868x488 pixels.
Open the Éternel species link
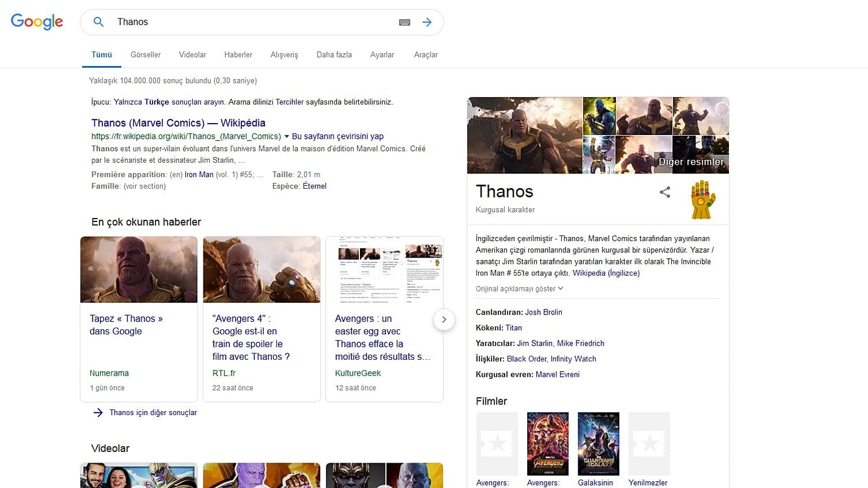pos(315,186)
